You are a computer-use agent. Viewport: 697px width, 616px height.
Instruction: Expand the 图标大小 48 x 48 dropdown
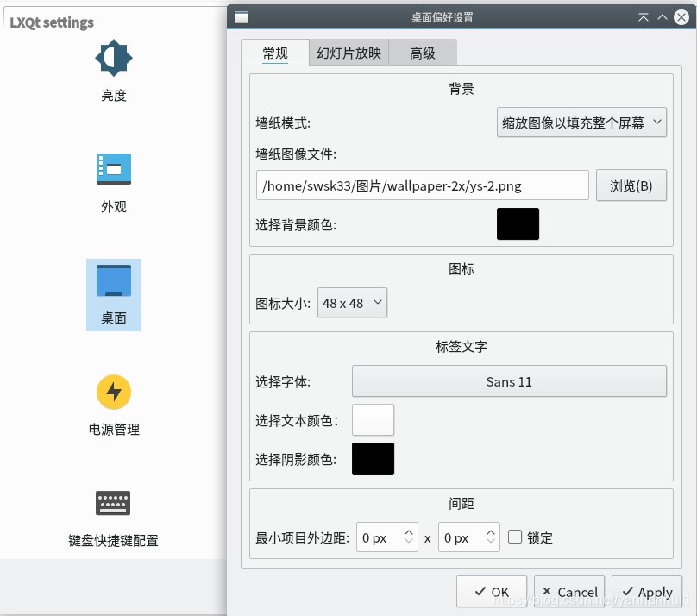pyautogui.click(x=352, y=303)
